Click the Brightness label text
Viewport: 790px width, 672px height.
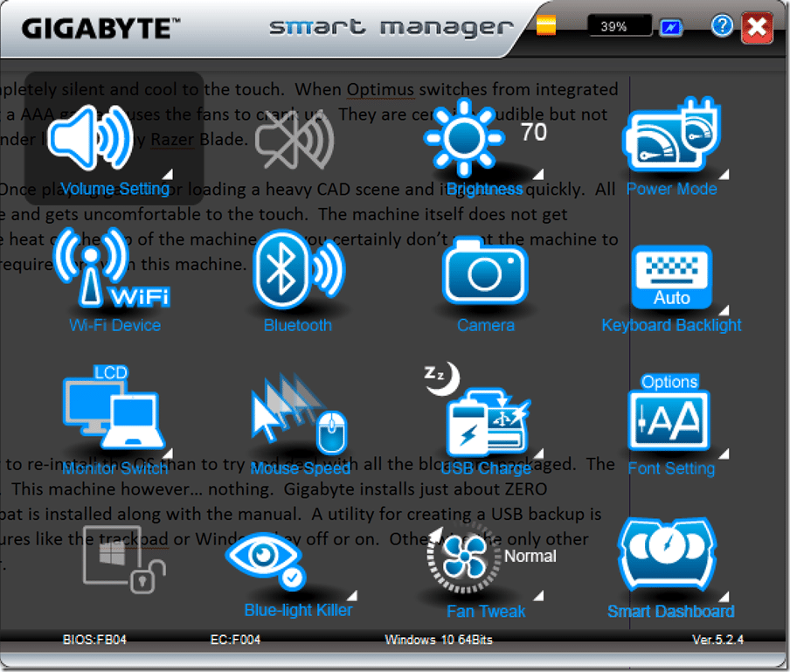click(485, 189)
